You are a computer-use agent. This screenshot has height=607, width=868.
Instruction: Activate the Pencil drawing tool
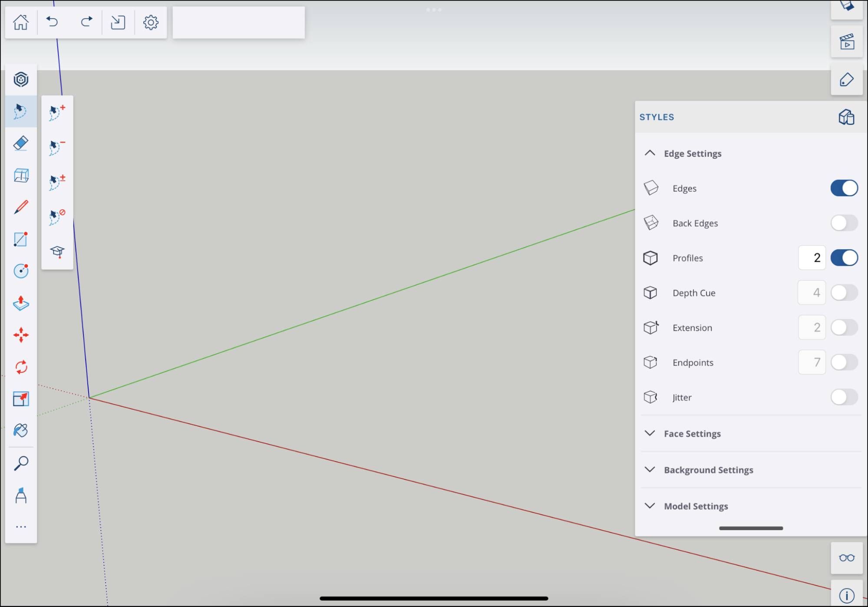21,208
